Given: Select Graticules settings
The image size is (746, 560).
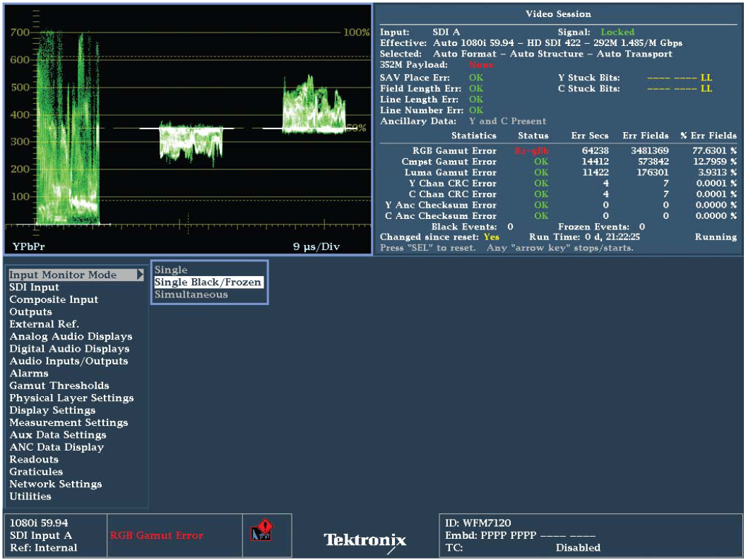Looking at the screenshot, I should click(36, 472).
